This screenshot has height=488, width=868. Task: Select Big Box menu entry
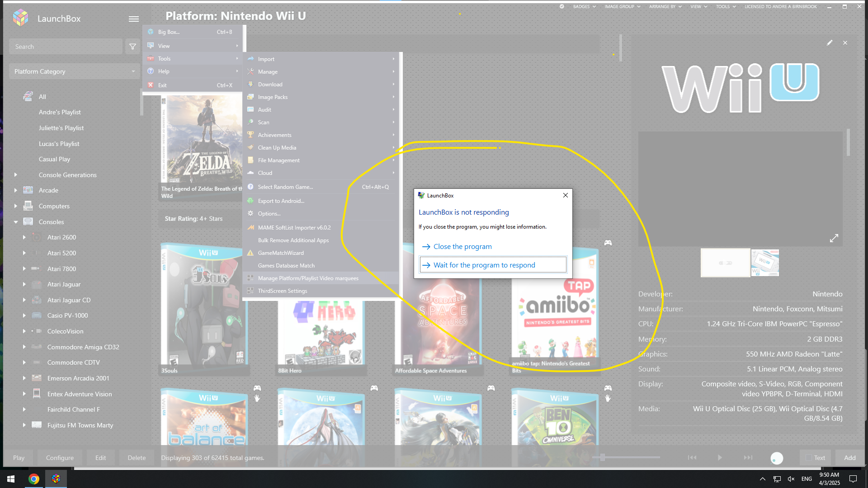pos(193,32)
